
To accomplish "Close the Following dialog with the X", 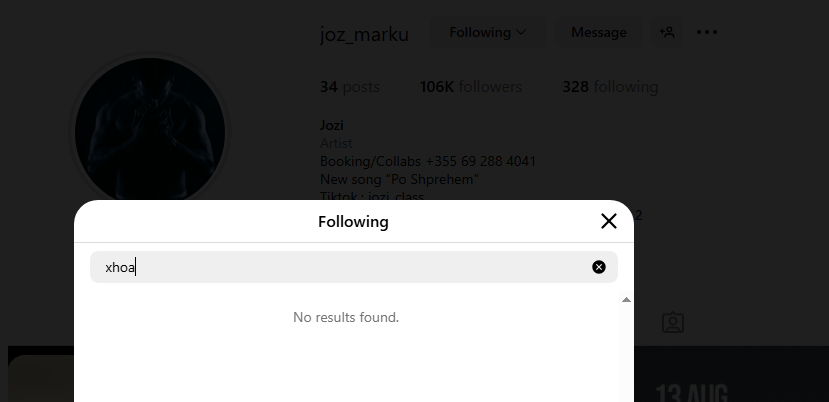I will 609,221.
